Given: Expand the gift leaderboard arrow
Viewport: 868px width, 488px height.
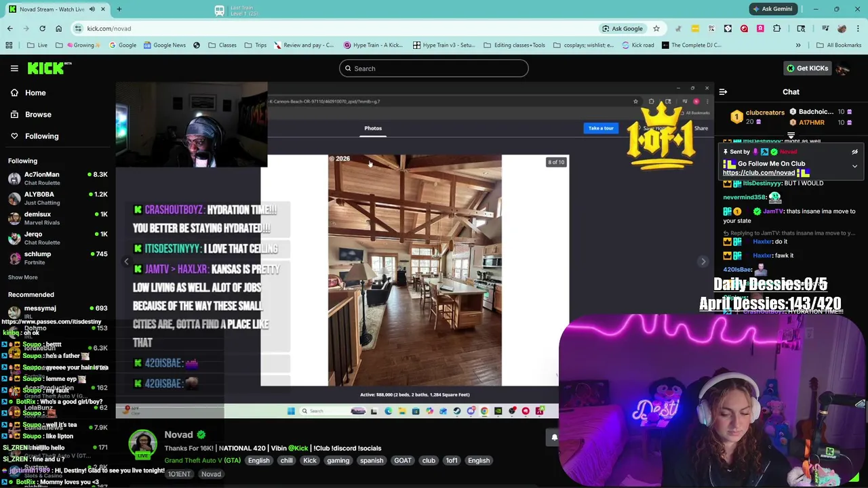Looking at the screenshot, I should [791, 136].
